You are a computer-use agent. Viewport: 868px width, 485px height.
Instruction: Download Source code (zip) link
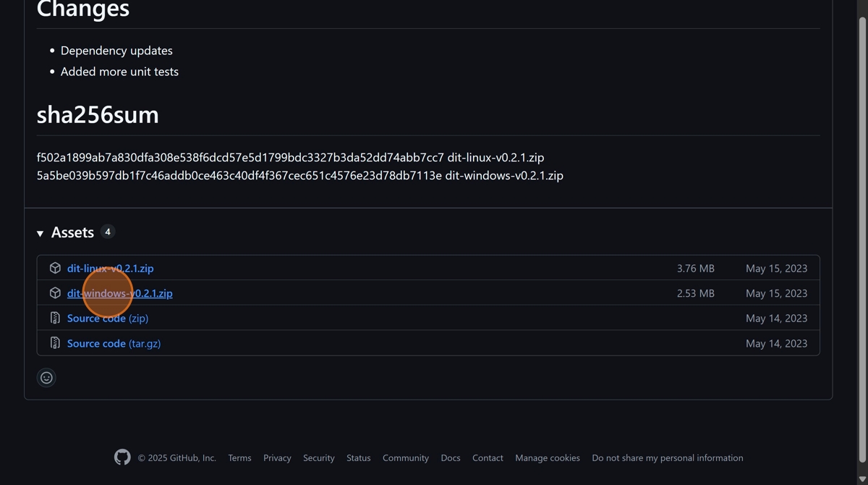(x=107, y=319)
